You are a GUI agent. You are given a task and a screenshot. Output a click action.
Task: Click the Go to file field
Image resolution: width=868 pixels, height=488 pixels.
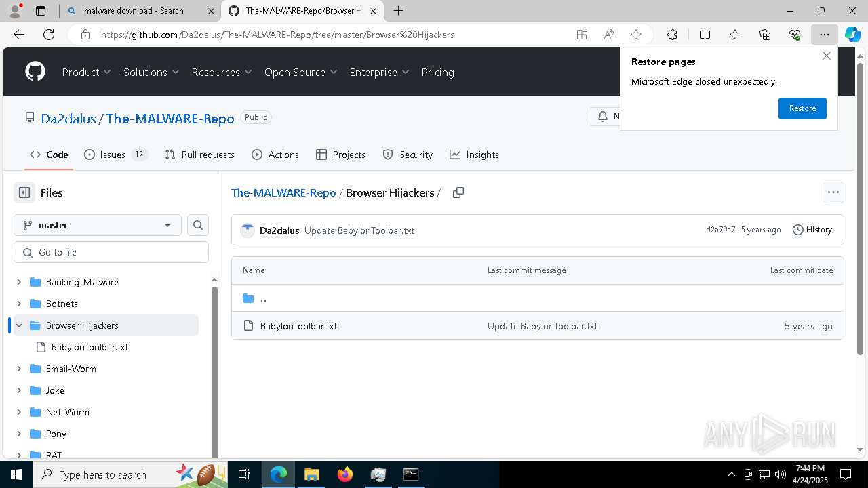click(111, 252)
